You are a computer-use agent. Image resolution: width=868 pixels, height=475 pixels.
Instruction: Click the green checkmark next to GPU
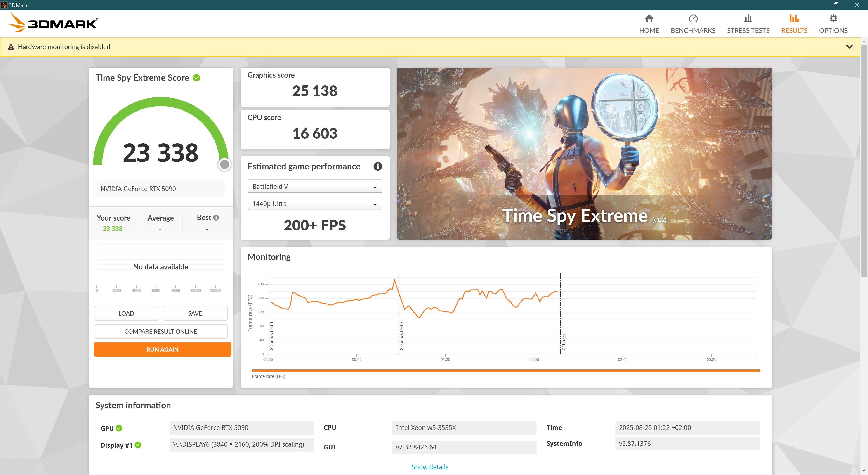[x=119, y=428]
